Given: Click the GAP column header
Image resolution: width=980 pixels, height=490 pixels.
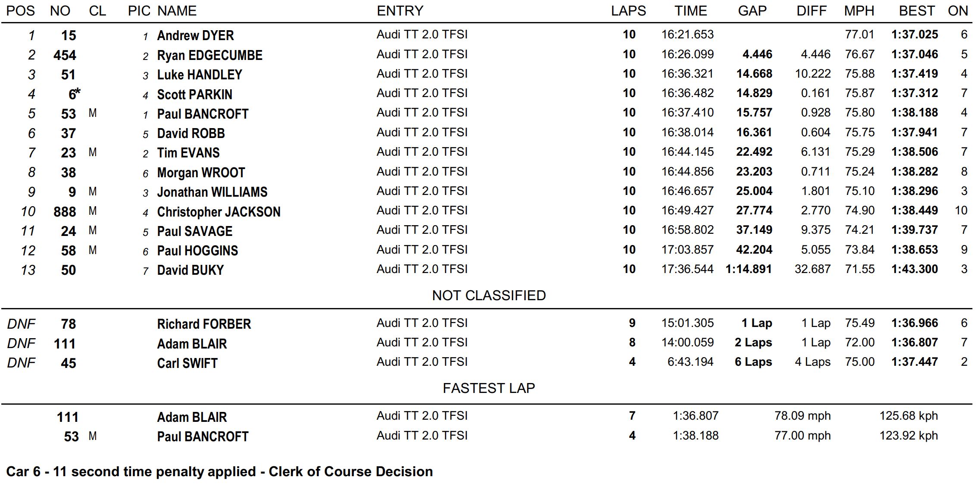Looking at the screenshot, I should [752, 11].
